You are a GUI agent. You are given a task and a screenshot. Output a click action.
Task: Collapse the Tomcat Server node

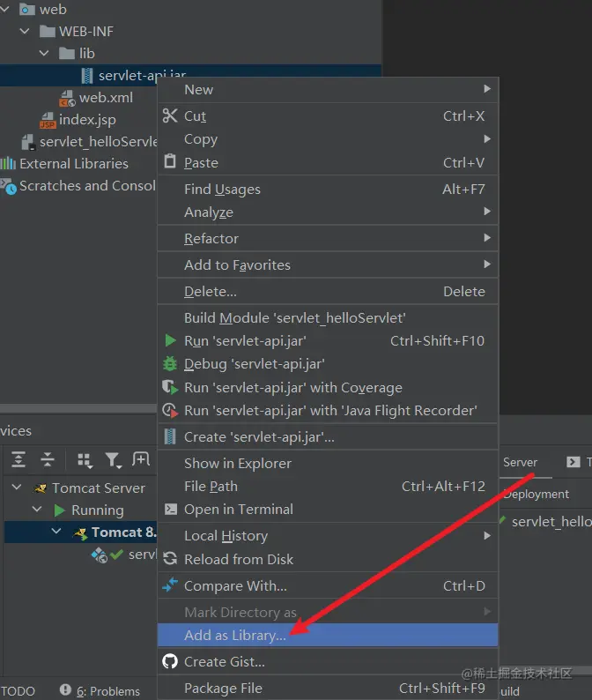(17, 487)
